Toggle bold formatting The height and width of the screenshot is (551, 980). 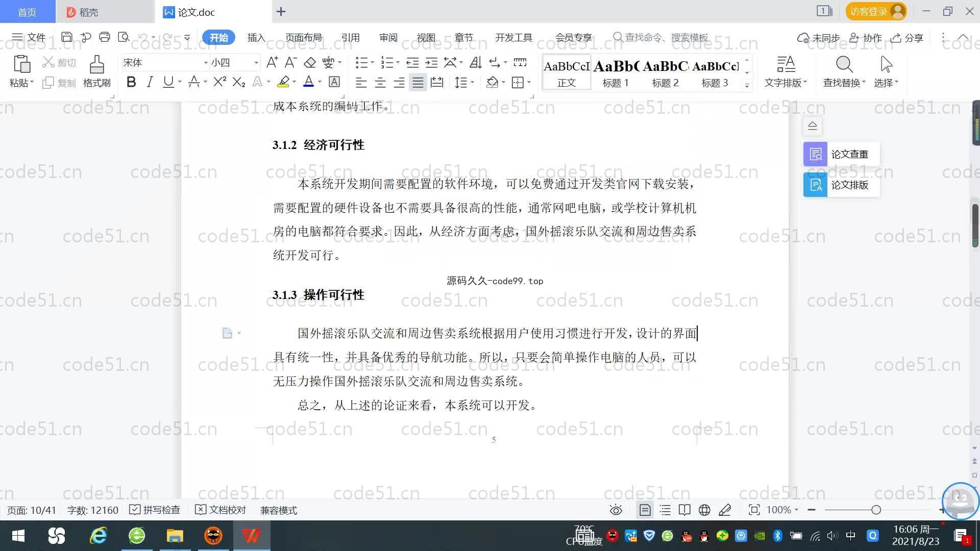point(131,82)
